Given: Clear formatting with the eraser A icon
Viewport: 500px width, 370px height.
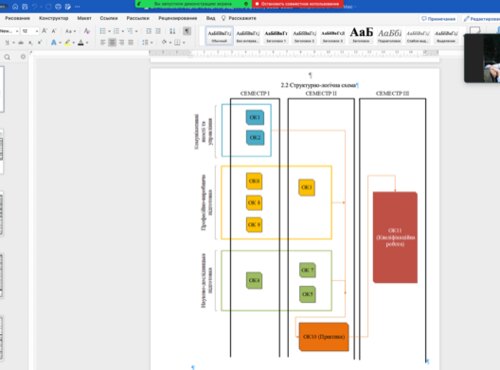Looking at the screenshot, I should (x=87, y=31).
